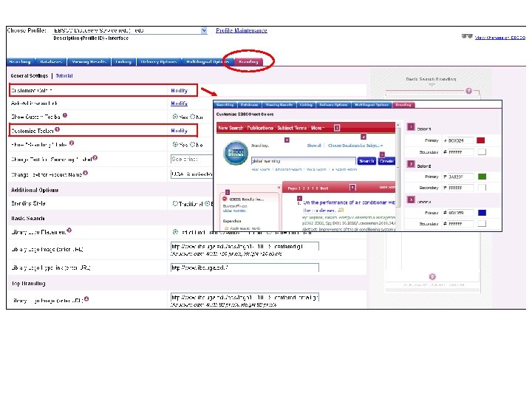Click the Create button in preview
Image resolution: width=532 pixels, height=399 pixels.
click(386, 161)
